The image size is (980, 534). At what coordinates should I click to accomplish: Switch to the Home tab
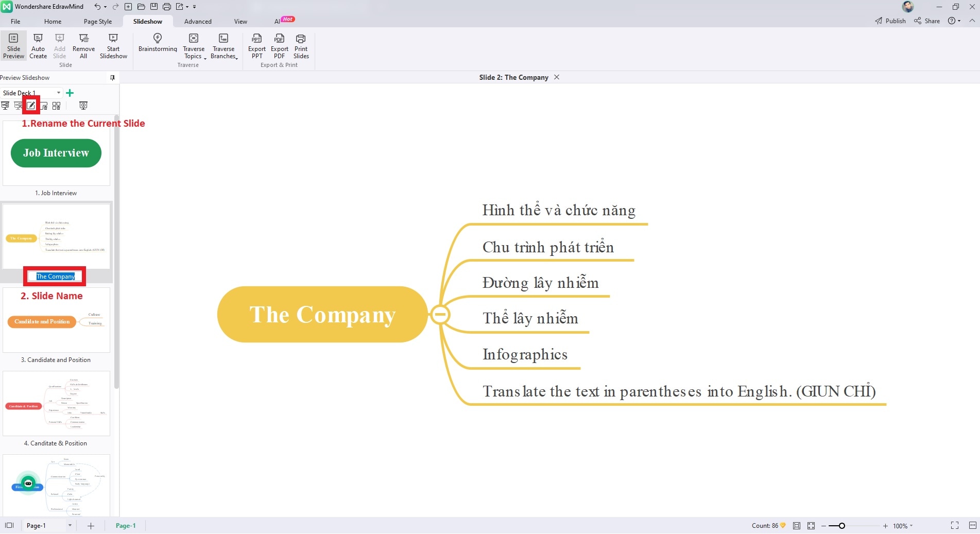click(x=53, y=21)
